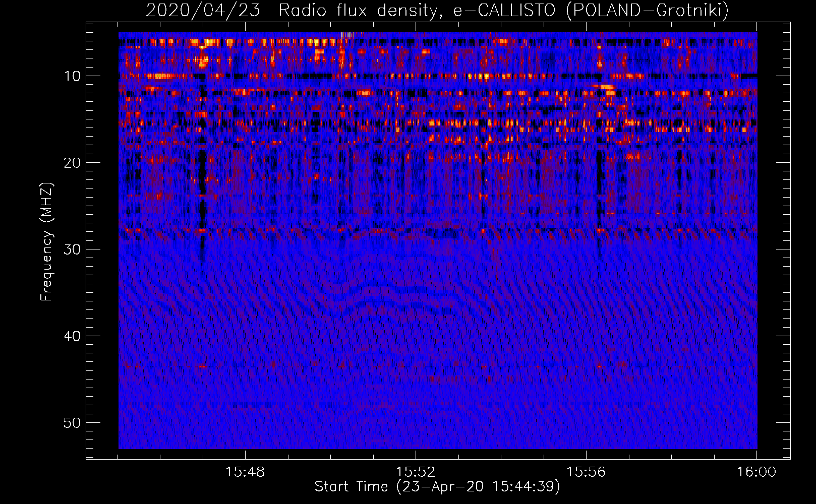The image size is (816, 504).
Task: Click the 50 MHz frequency tick label
Action: 73,423
